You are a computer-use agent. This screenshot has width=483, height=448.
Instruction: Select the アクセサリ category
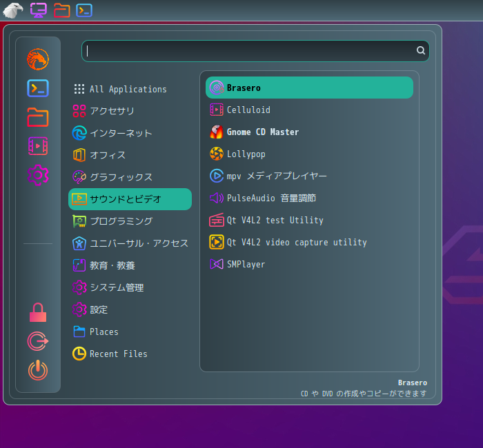click(x=130, y=111)
